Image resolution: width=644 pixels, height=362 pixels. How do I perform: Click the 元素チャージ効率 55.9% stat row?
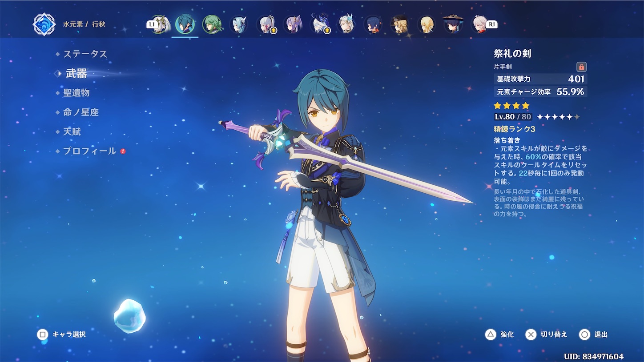click(x=540, y=92)
